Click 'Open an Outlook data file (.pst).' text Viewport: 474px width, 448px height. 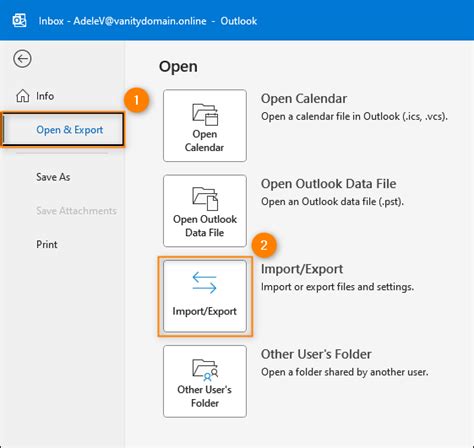332,202
